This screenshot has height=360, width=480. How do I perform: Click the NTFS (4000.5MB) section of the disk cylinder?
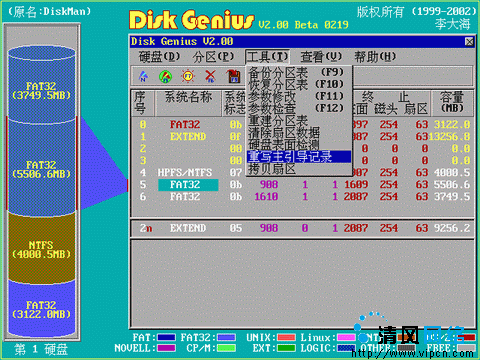(41, 249)
